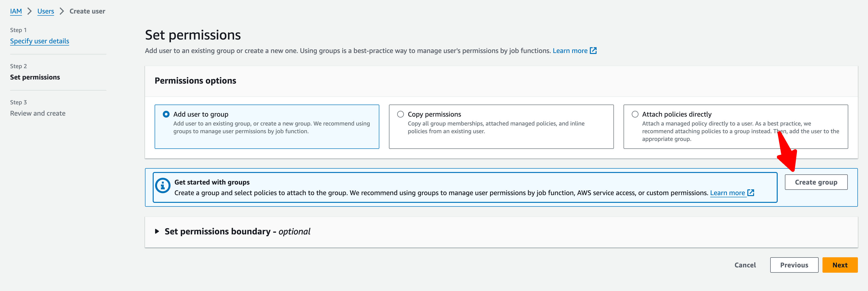Click breadcrumb chevron after IAM
The width and height of the screenshot is (868, 291).
click(x=30, y=11)
